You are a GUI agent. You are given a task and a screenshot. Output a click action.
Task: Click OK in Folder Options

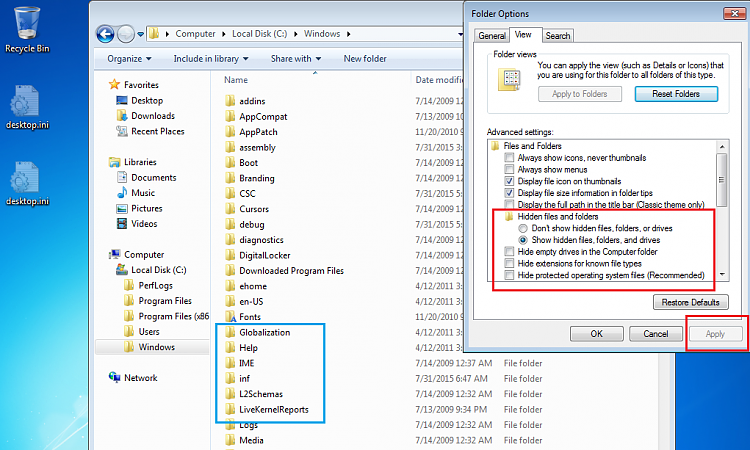pos(596,334)
